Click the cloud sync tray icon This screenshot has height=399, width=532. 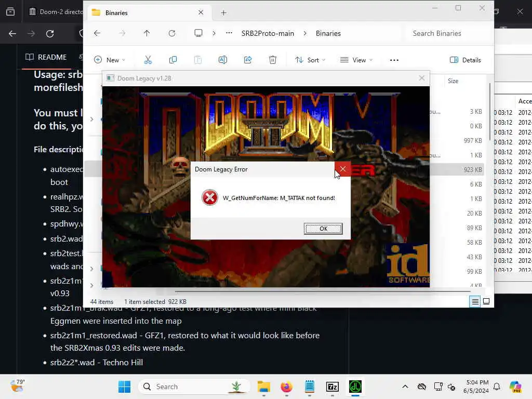pos(422,387)
